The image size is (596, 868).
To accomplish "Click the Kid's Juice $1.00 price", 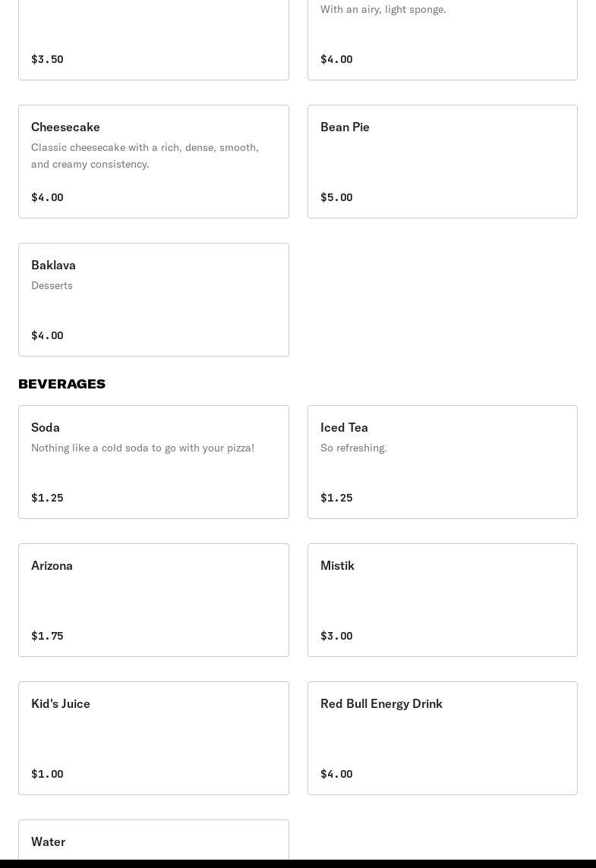I will point(47,774).
